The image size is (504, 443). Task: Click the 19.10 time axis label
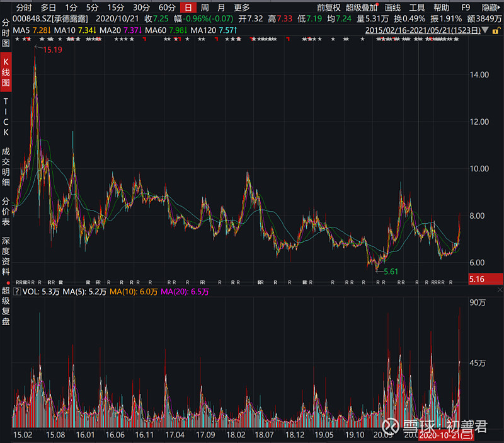355,435
